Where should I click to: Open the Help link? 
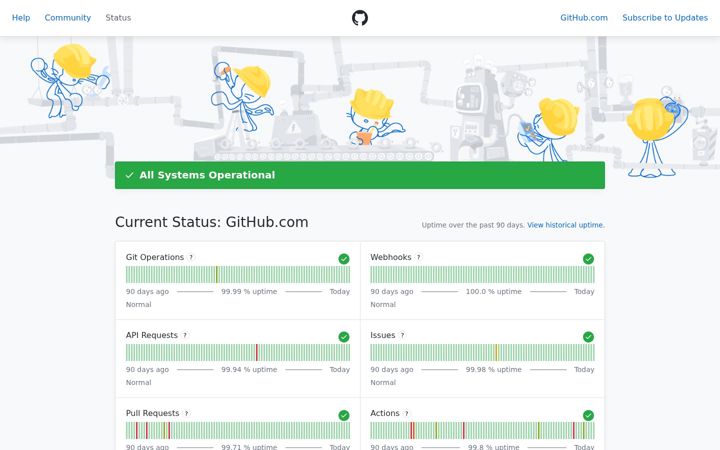[21, 18]
